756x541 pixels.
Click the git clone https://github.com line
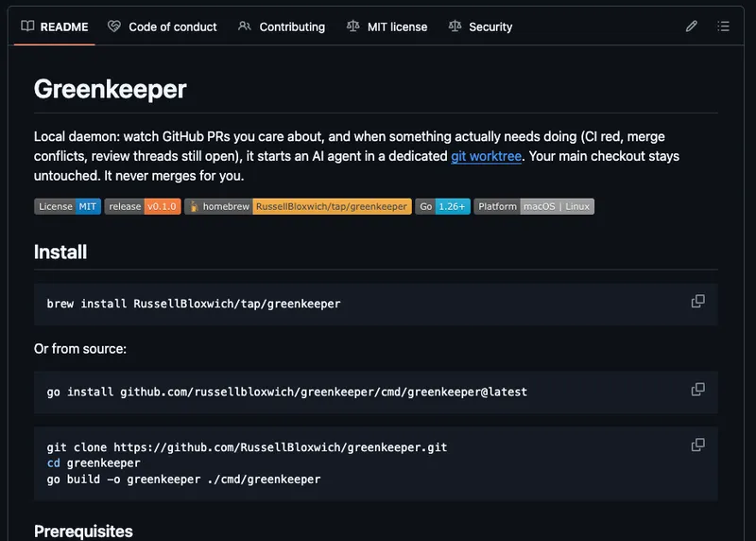coord(247,447)
